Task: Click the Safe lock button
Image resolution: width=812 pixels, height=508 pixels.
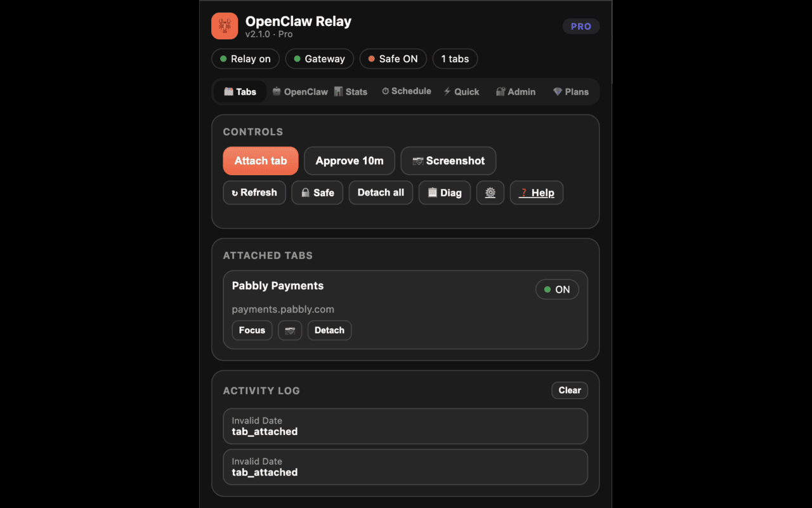Action: click(317, 192)
